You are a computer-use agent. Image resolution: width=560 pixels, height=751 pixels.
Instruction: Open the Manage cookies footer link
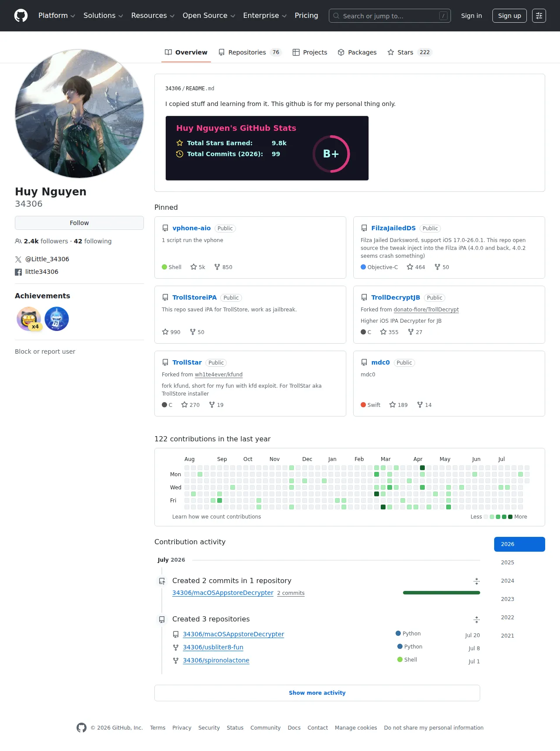(x=356, y=728)
